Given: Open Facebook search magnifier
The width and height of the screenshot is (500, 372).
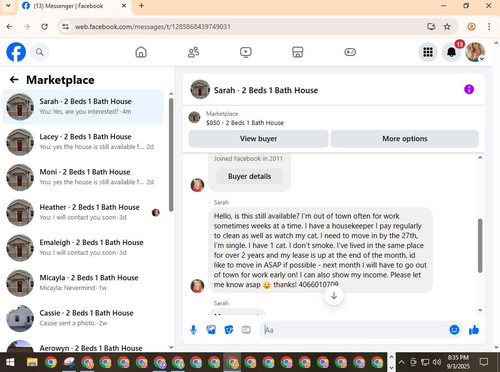Looking at the screenshot, I should pyautogui.click(x=40, y=52).
